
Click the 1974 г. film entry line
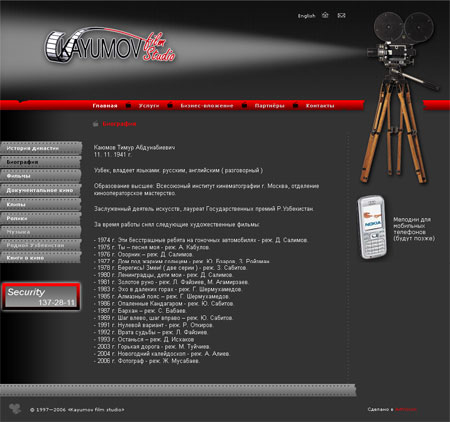coord(201,240)
